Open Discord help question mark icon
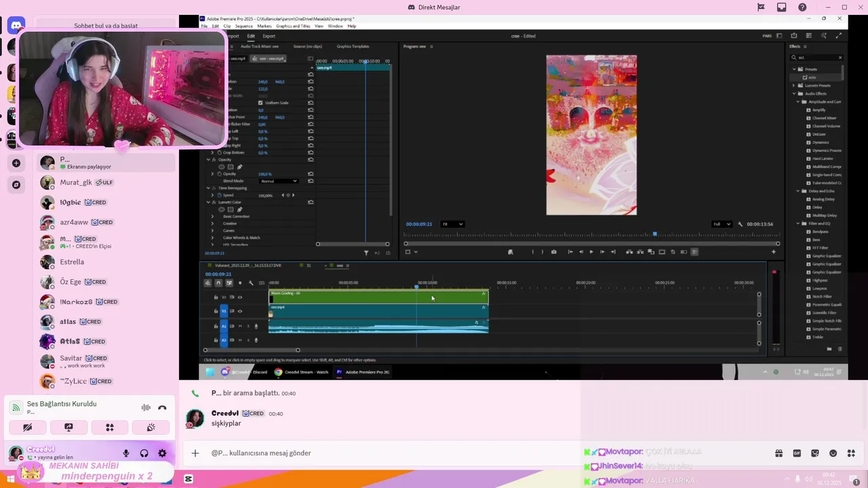Image resolution: width=868 pixels, height=488 pixels. coord(802,7)
